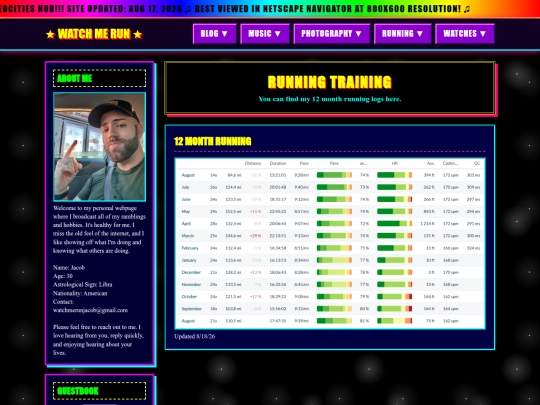Click the GC column header
The height and width of the screenshot is (405, 540).
point(477,163)
